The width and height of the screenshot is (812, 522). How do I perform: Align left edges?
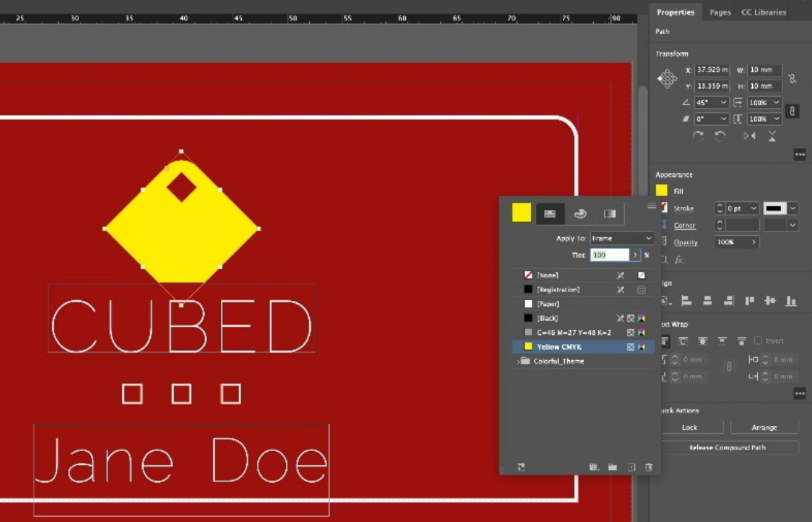click(x=686, y=300)
